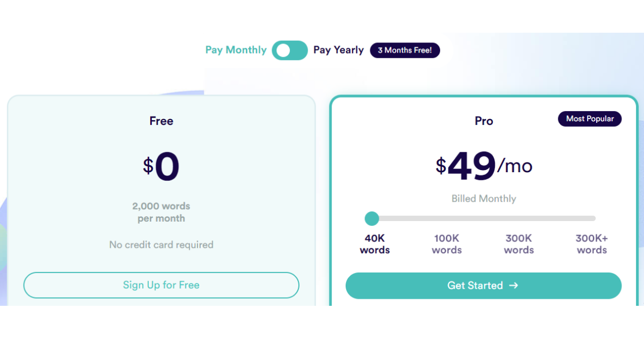Click the Most Popular badge on Pro plan
Viewport: 644px width, 338px height.
590,119
